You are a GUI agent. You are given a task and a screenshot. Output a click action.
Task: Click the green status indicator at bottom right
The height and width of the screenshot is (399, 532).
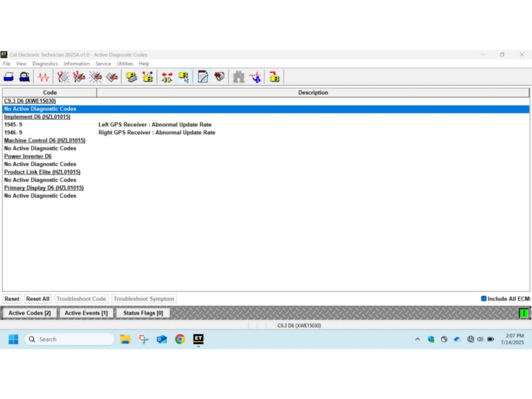[x=524, y=313]
